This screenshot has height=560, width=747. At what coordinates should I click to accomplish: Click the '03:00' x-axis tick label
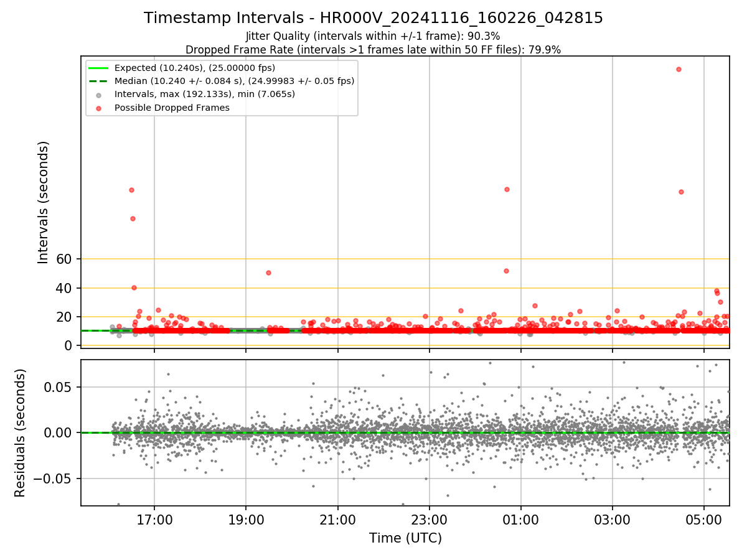[x=613, y=518]
